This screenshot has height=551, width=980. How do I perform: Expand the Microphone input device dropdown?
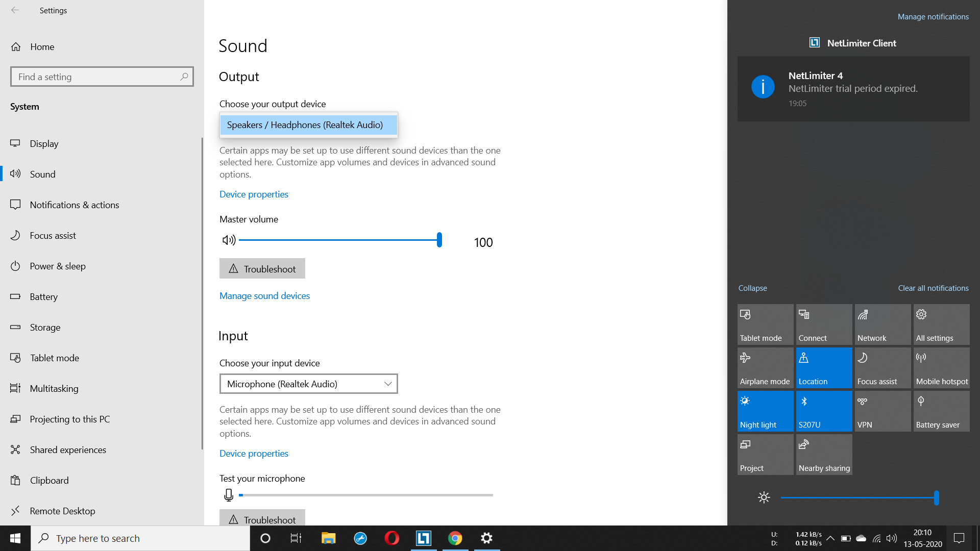[308, 384]
